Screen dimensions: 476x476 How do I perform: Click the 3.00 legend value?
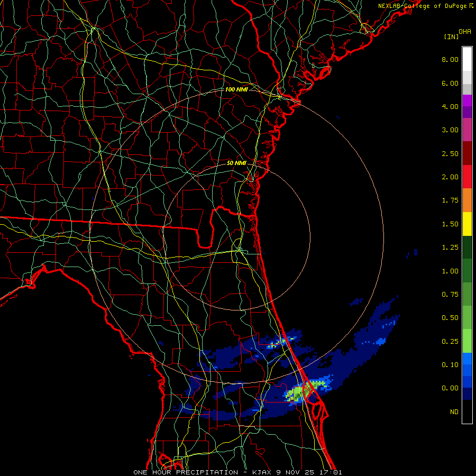450,130
